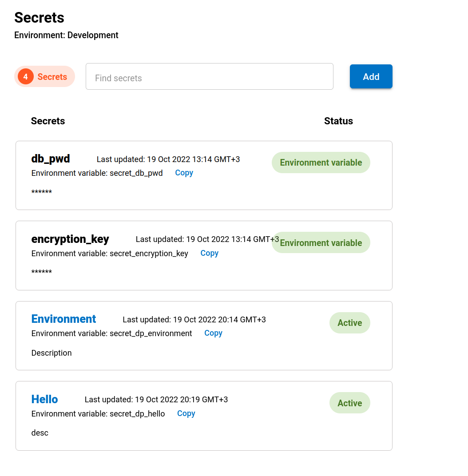Click the encryption_key secret title
The height and width of the screenshot is (476, 468).
click(70, 239)
